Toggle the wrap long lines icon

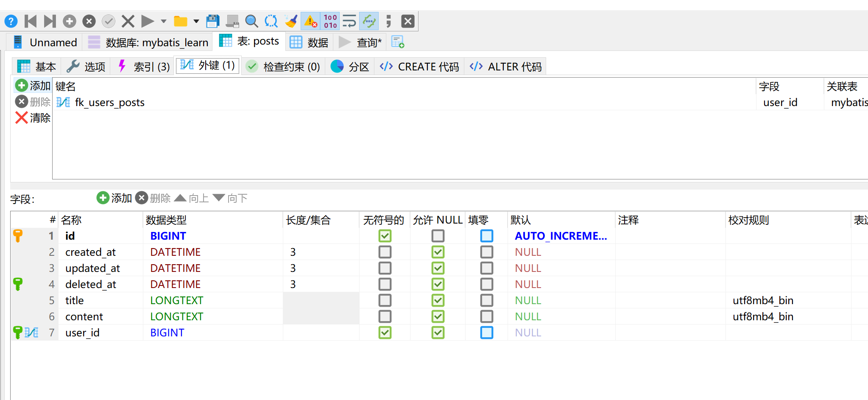[x=349, y=21]
